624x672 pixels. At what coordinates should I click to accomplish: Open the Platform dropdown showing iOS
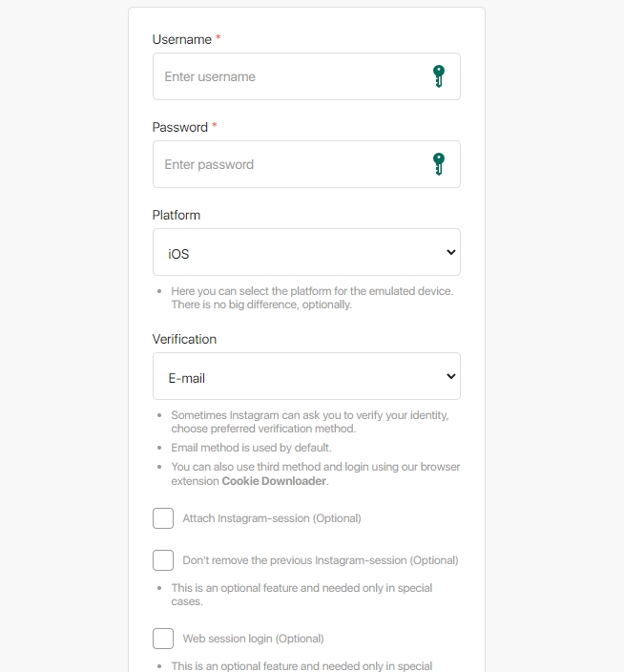306,252
